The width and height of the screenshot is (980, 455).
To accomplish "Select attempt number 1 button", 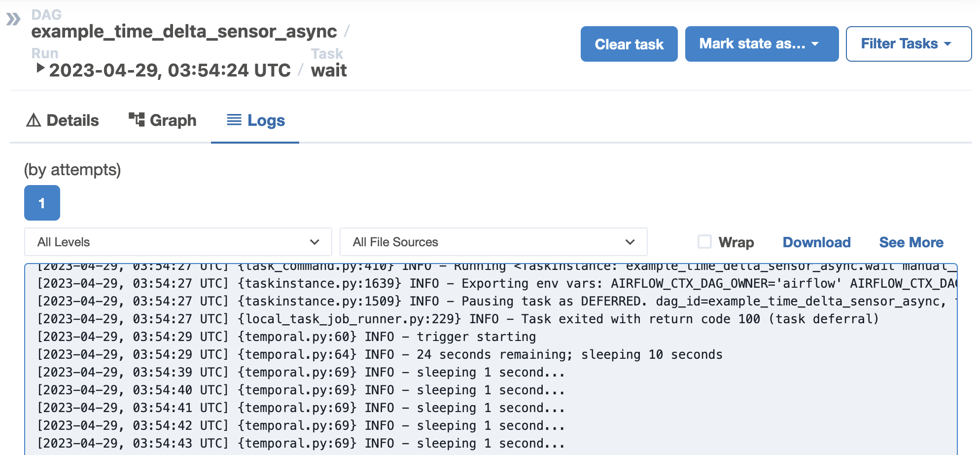I will [42, 203].
